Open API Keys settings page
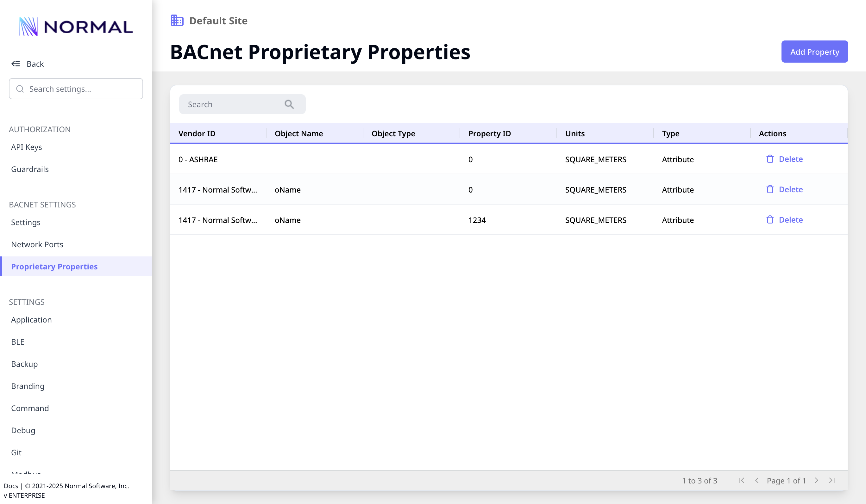This screenshot has height=504, width=866. point(27,147)
